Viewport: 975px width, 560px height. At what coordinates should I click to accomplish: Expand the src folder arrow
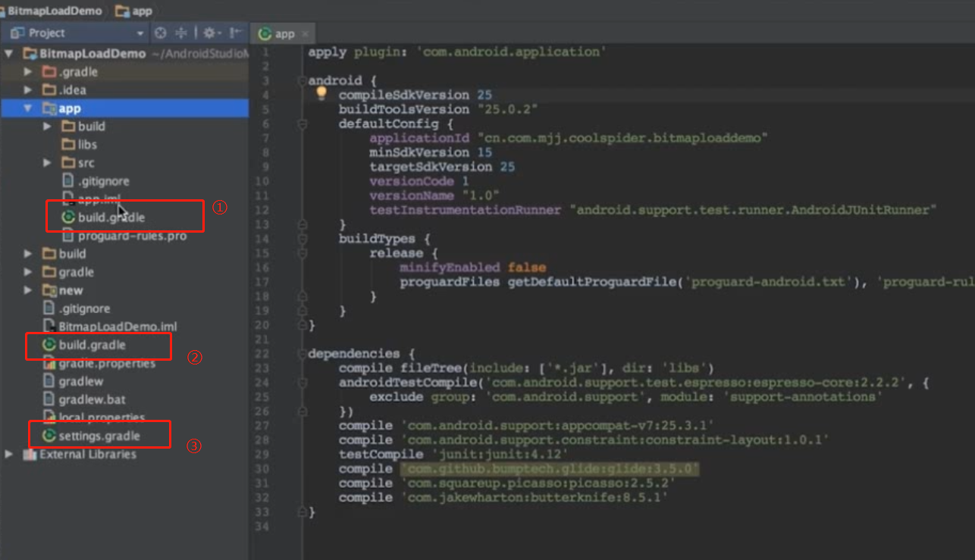(x=47, y=163)
